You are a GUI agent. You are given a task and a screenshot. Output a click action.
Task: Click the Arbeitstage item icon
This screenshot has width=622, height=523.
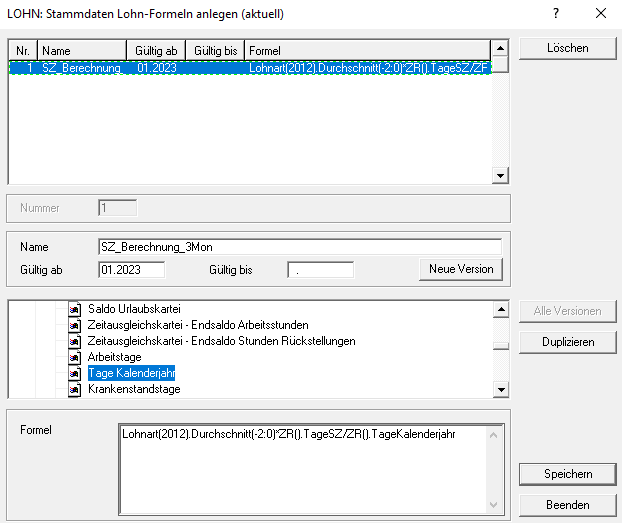click(x=74, y=357)
